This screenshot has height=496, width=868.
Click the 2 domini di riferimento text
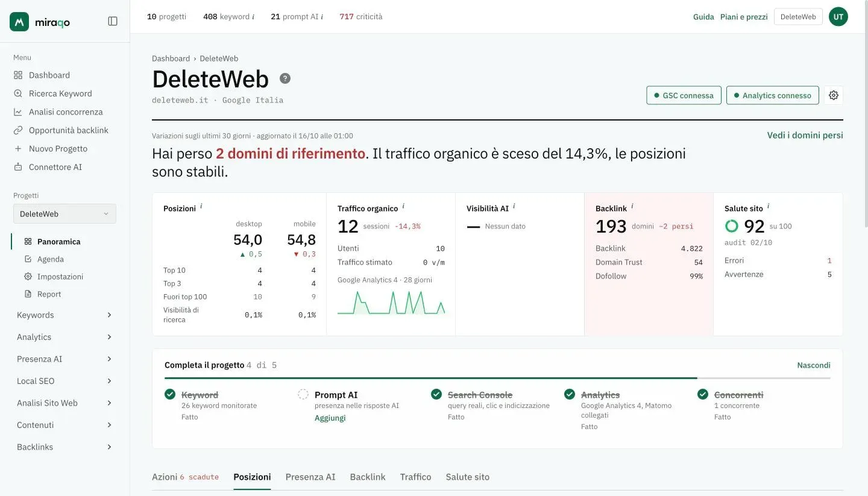click(291, 154)
